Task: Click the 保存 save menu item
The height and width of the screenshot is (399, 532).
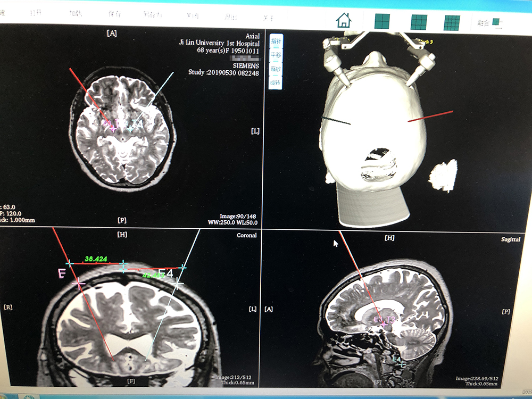Action: tap(113, 15)
